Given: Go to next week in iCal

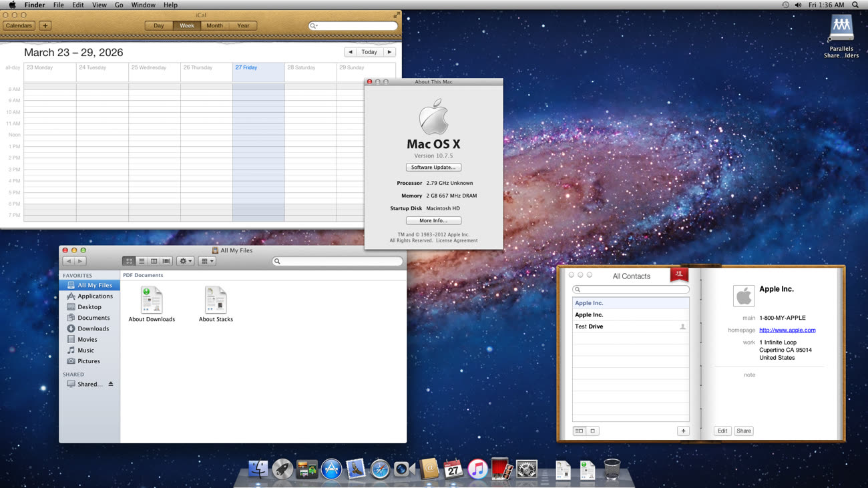Looking at the screenshot, I should (389, 51).
